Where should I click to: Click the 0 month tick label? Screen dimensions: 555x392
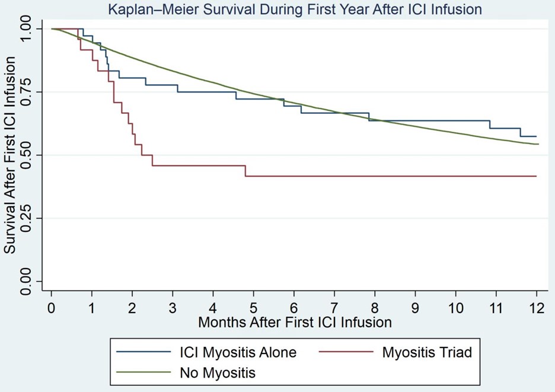pyautogui.click(x=52, y=308)
